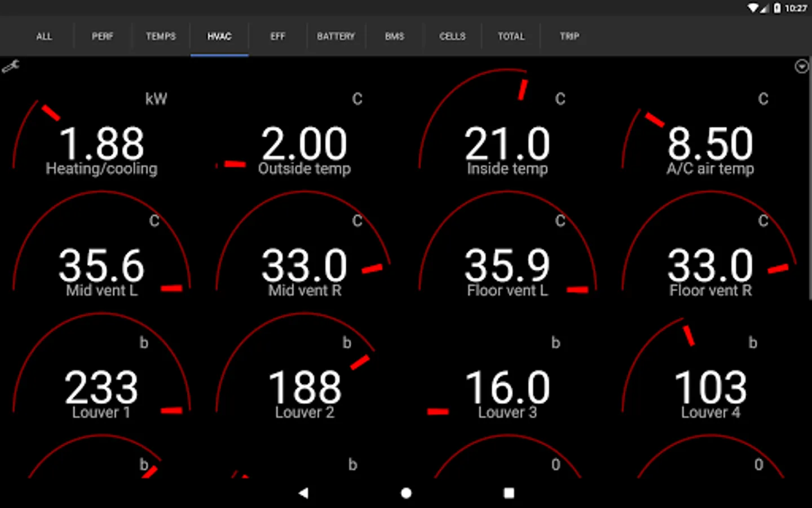Screen dimensions: 812x508
Task: Switch to the PERF tab
Action: click(x=103, y=36)
